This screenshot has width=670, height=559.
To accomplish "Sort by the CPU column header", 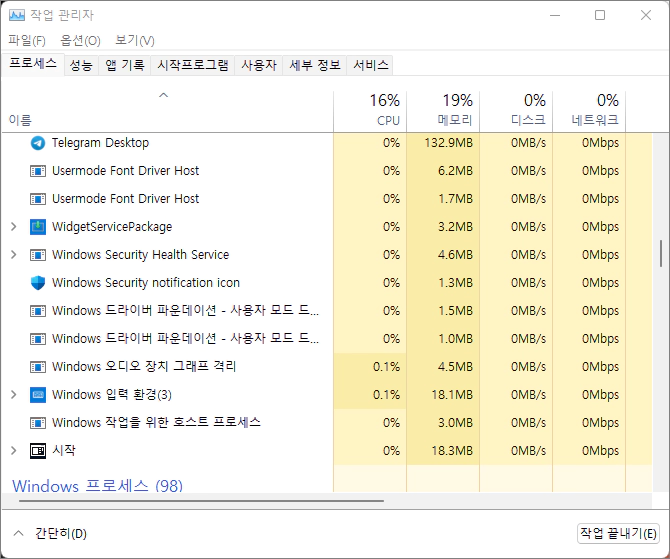I will 370,111.
